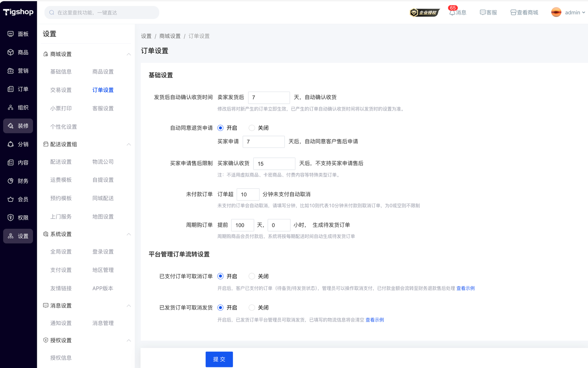The width and height of the screenshot is (588, 368).
Task: Collapse the 商城设置 section
Action: point(129,54)
